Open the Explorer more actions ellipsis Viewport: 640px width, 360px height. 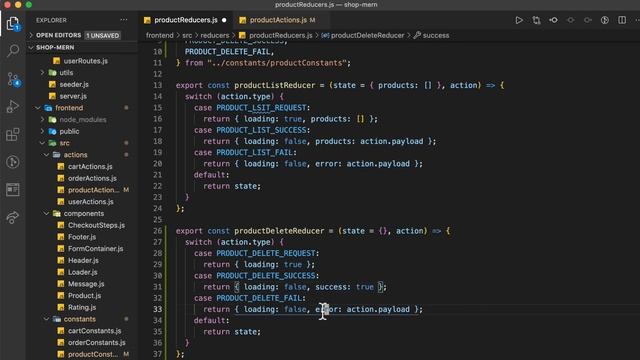pos(124,20)
